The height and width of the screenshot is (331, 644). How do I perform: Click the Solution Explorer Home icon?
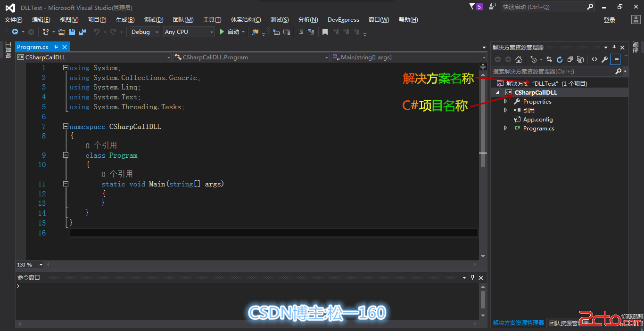(x=519, y=59)
